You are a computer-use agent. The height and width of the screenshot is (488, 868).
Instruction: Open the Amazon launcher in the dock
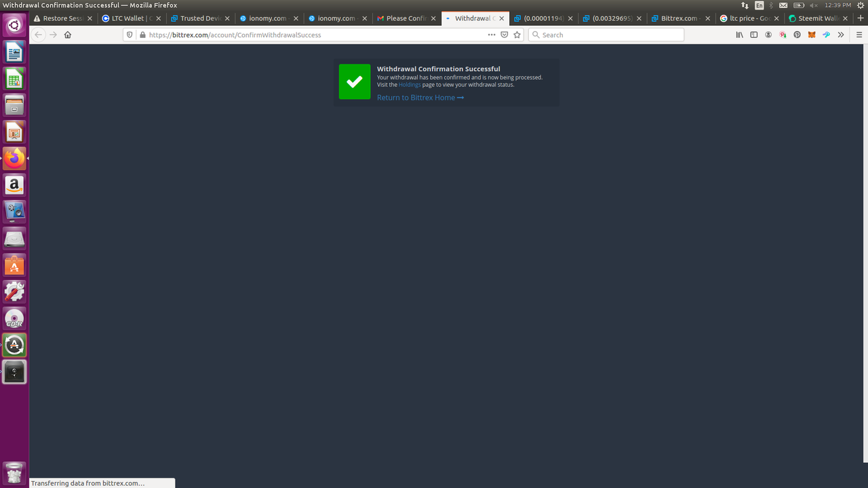pyautogui.click(x=14, y=185)
